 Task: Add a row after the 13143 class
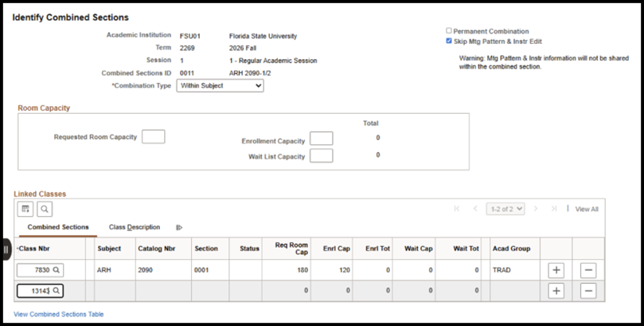(x=556, y=291)
